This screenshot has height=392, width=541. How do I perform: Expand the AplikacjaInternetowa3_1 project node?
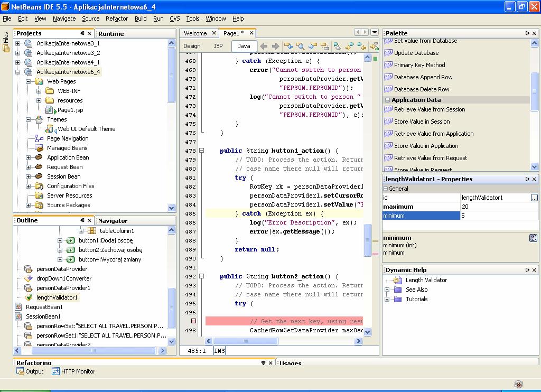click(17, 43)
